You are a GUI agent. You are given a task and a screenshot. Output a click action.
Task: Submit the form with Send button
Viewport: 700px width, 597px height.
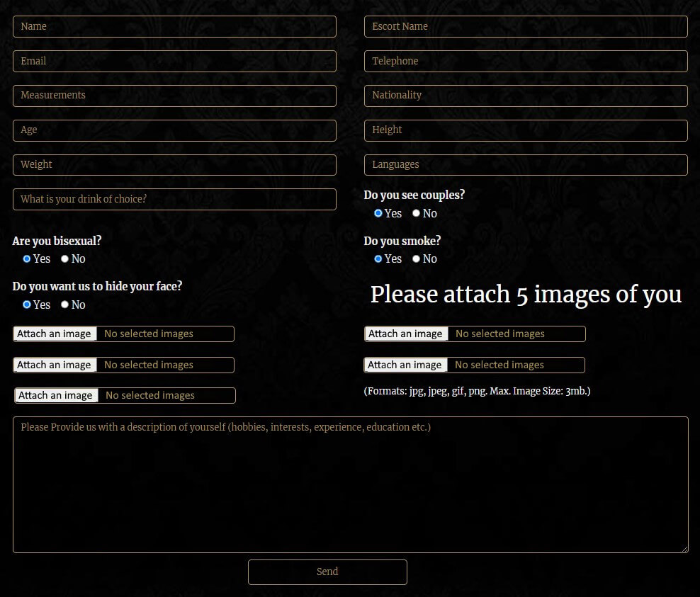click(327, 572)
